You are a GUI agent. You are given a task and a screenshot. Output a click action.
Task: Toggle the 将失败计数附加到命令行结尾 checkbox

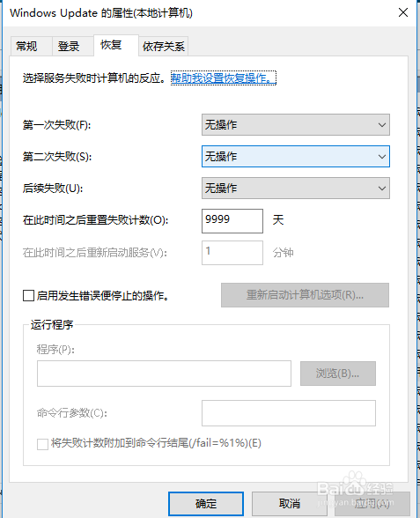[x=42, y=444]
